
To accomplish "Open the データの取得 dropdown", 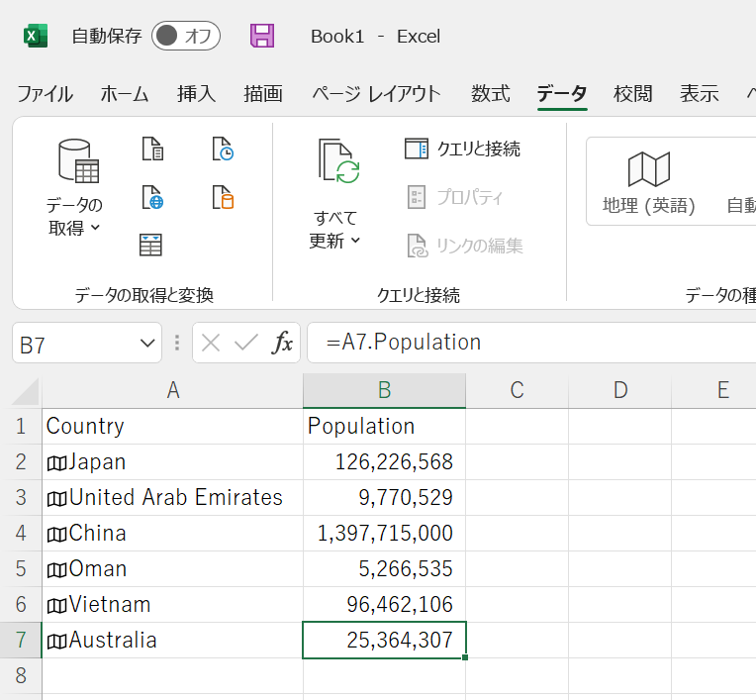I will (x=75, y=188).
